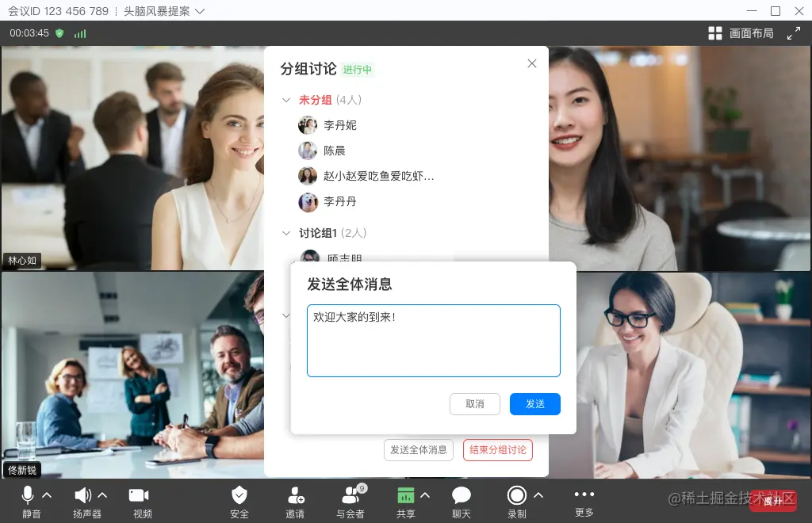
Task: Open the 聊天 chat icon
Action: (x=461, y=495)
